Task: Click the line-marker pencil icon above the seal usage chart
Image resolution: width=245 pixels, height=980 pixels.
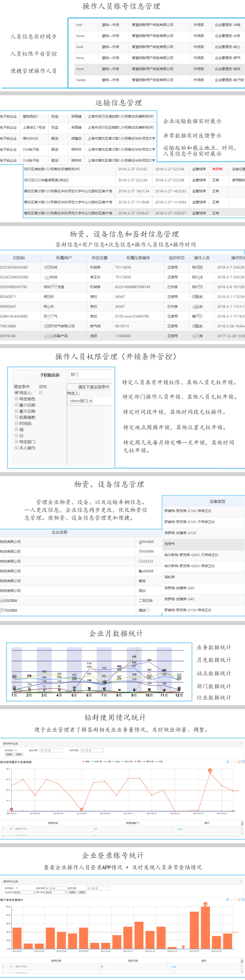Action: pos(228,762)
